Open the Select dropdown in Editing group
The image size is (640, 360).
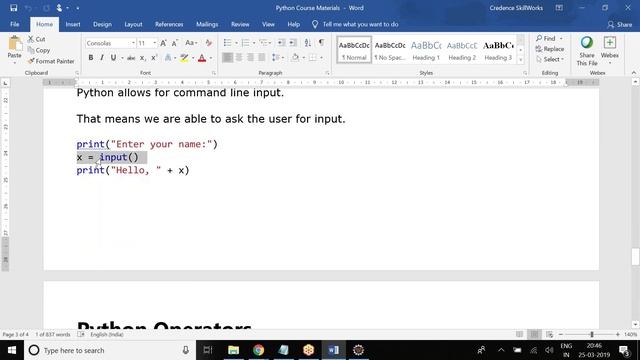[x=550, y=59]
